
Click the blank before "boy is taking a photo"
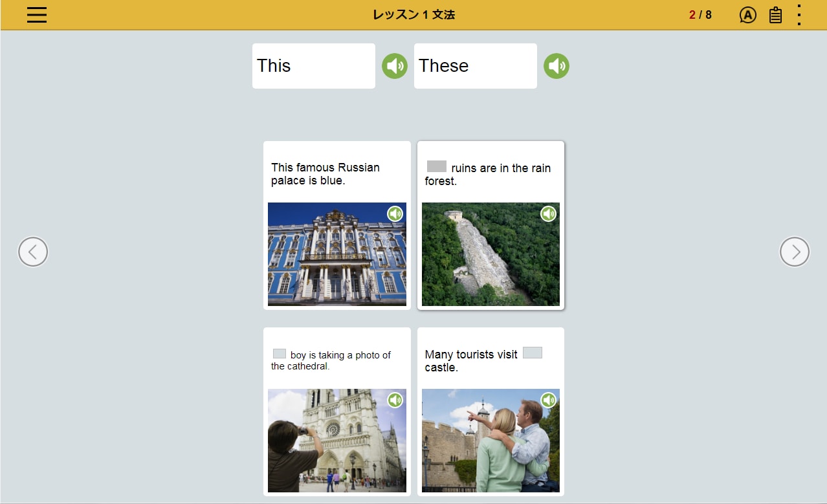[x=280, y=354]
